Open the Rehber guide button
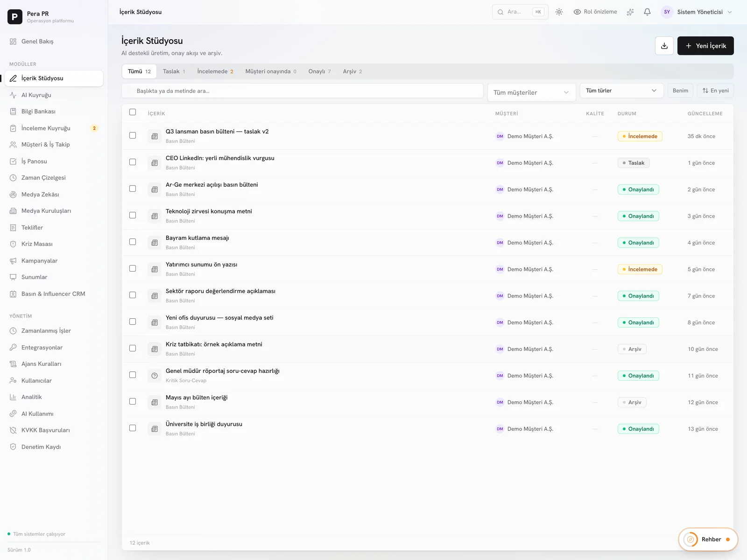Image resolution: width=747 pixels, height=560 pixels. (x=708, y=539)
